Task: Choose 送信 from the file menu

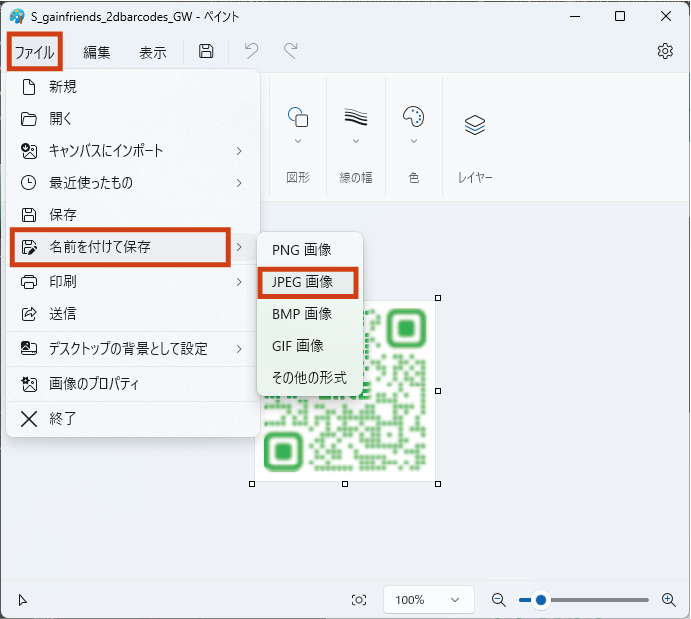Action: (132, 314)
